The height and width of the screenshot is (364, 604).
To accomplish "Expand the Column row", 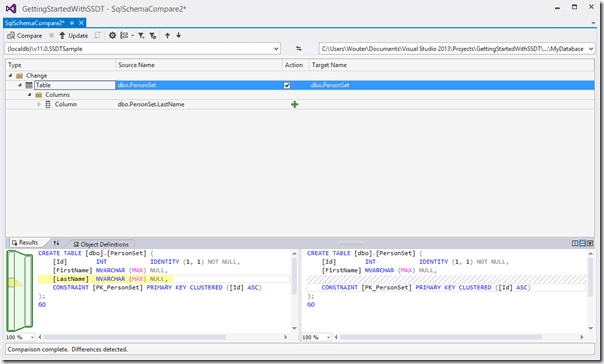I will point(39,104).
